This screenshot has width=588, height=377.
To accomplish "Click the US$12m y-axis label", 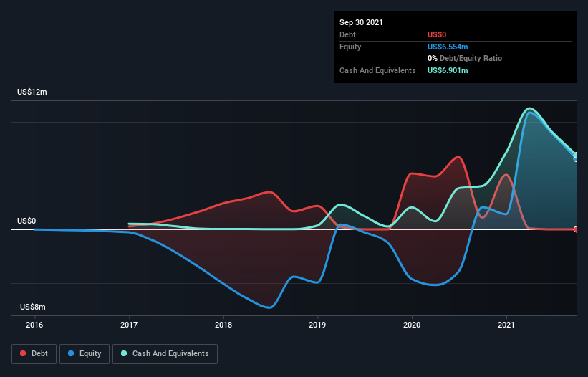I will click(32, 92).
